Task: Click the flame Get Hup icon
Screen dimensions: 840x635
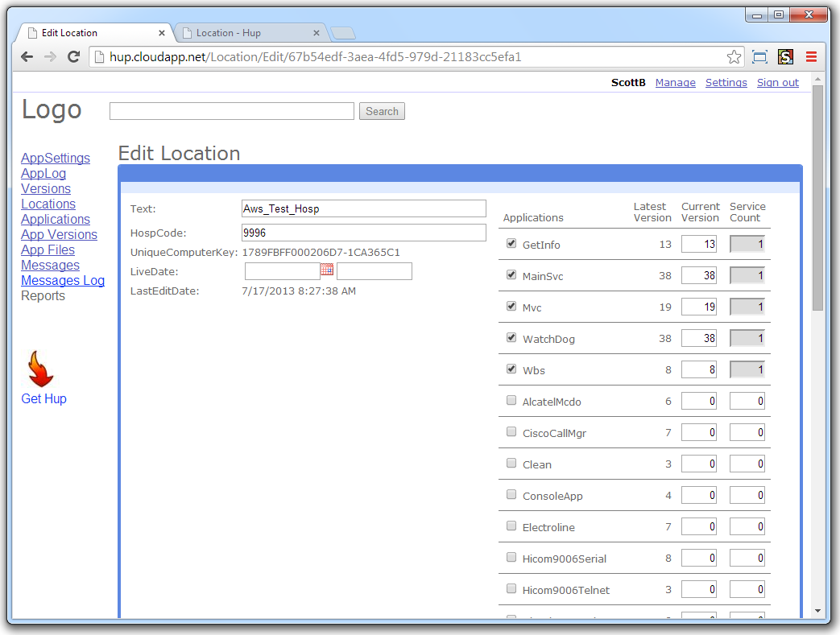Action: tap(40, 370)
